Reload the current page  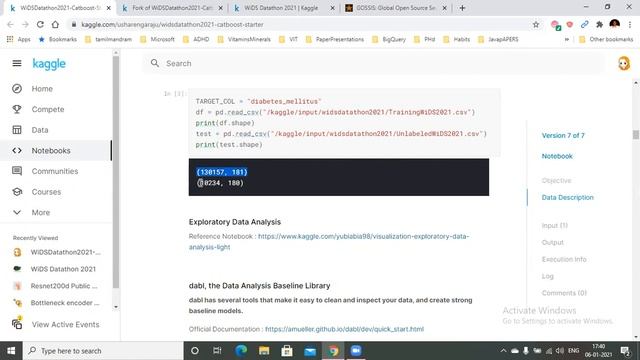(40, 24)
